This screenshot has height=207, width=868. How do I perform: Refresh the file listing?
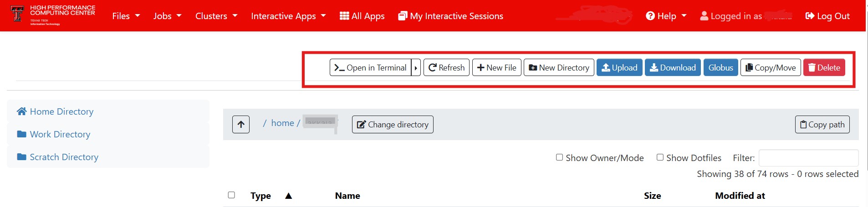(446, 67)
